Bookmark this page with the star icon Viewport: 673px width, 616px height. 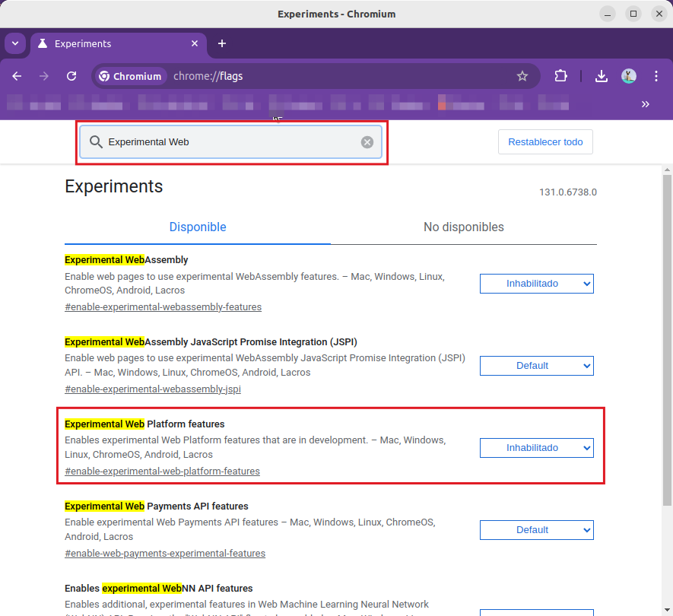[x=522, y=76]
